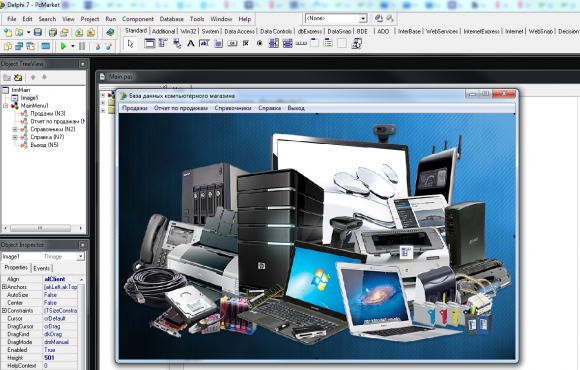Screen dimensions: 580x370
Task: Click Справочники in the form's menu
Action: coord(233,108)
